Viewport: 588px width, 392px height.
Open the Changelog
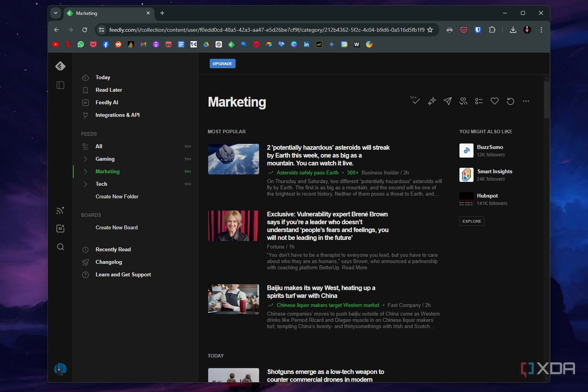(109, 262)
